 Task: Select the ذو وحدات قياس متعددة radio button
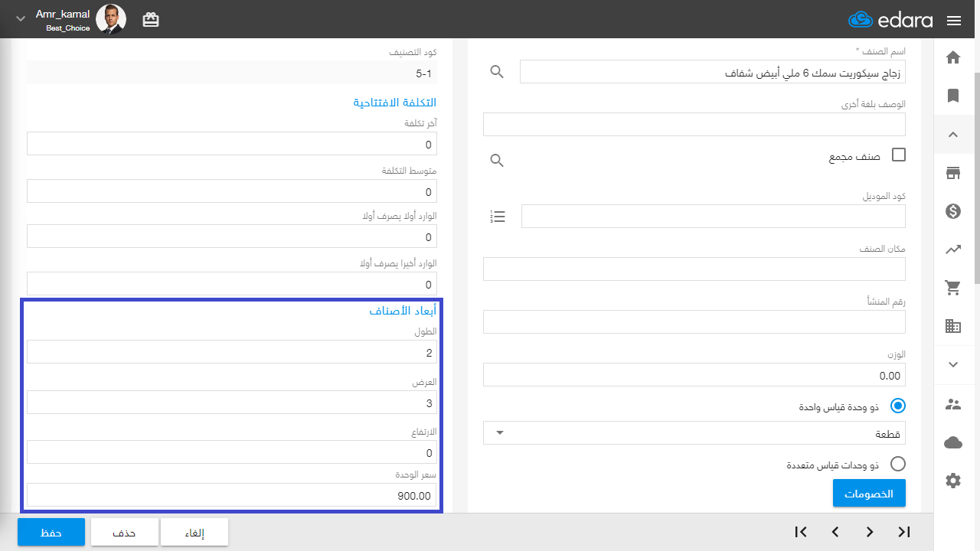(x=898, y=464)
